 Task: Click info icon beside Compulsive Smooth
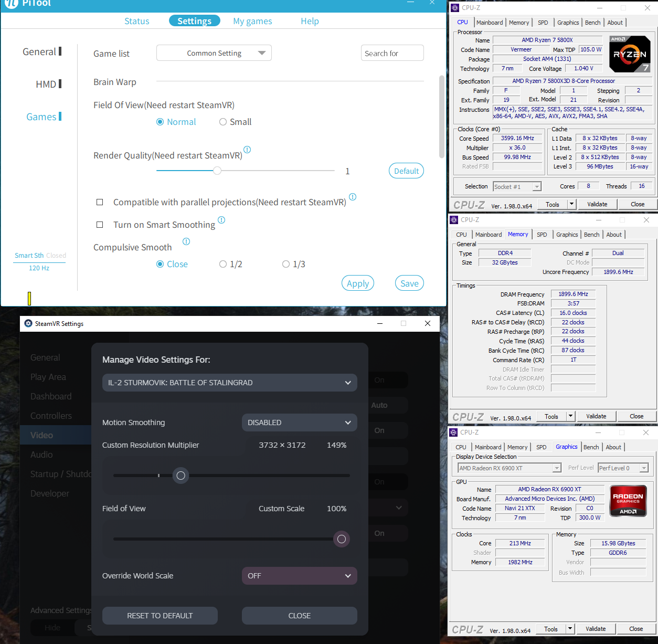[186, 241]
